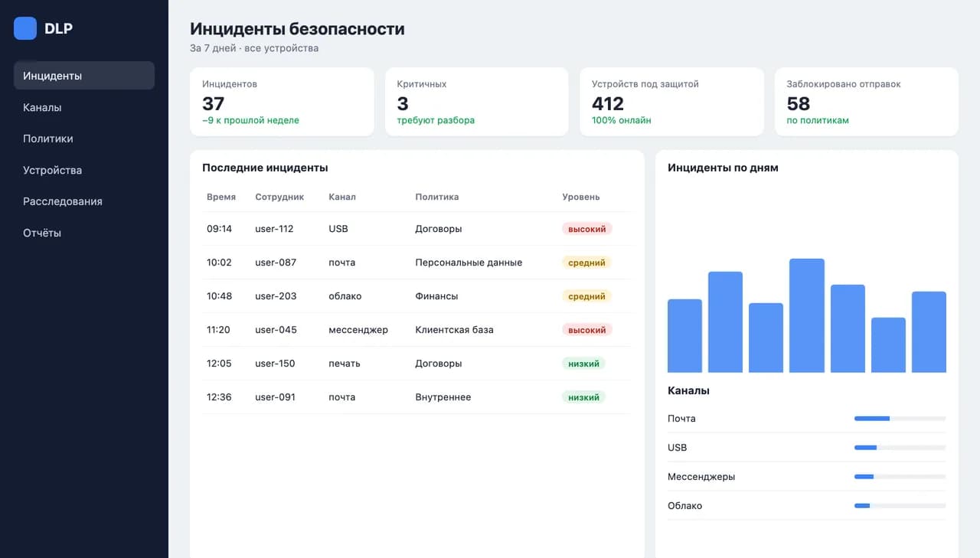Click the Время column header

pos(221,197)
